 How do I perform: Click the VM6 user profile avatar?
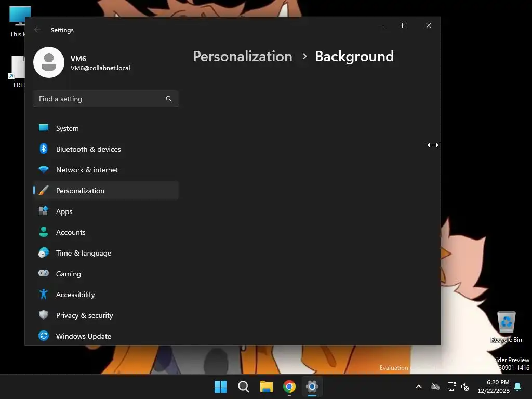pyautogui.click(x=49, y=62)
